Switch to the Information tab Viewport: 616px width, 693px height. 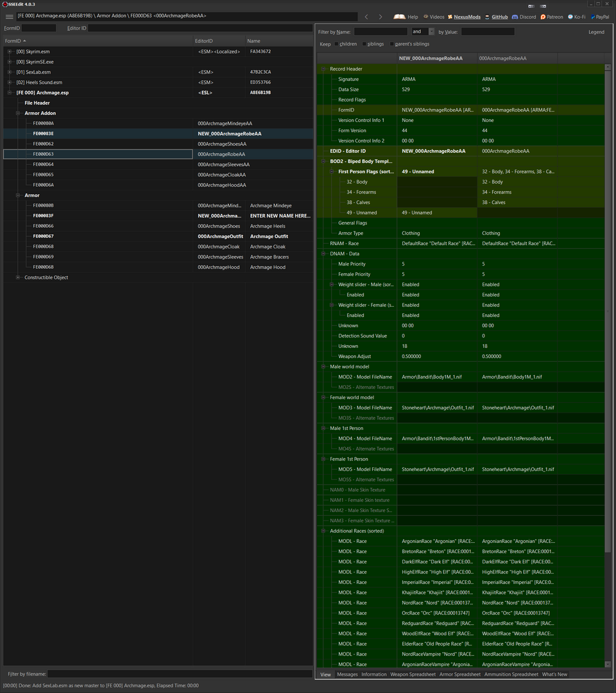(374, 674)
